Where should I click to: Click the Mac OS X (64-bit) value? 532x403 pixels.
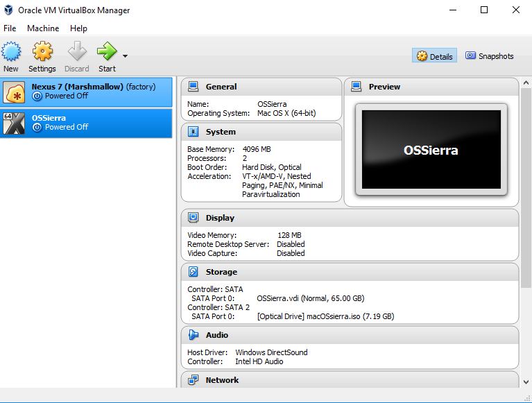click(x=286, y=113)
